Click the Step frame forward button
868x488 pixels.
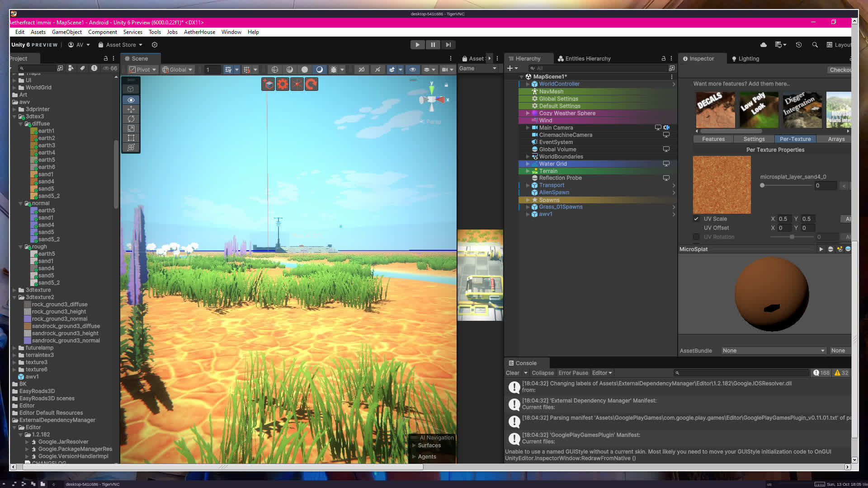coord(448,45)
